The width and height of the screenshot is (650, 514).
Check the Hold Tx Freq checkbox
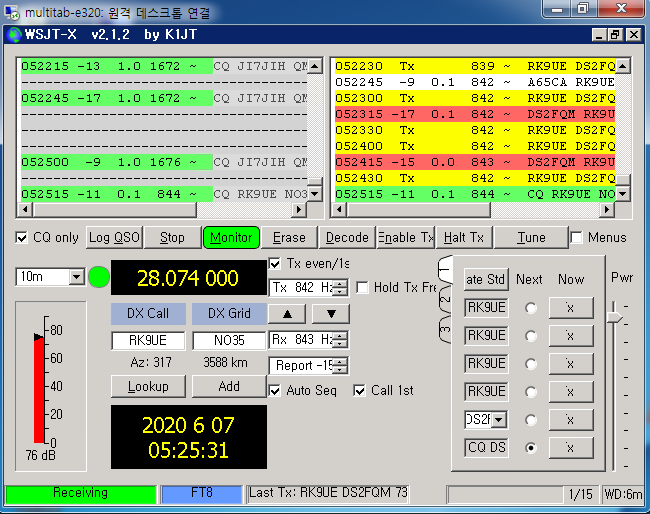click(x=362, y=287)
